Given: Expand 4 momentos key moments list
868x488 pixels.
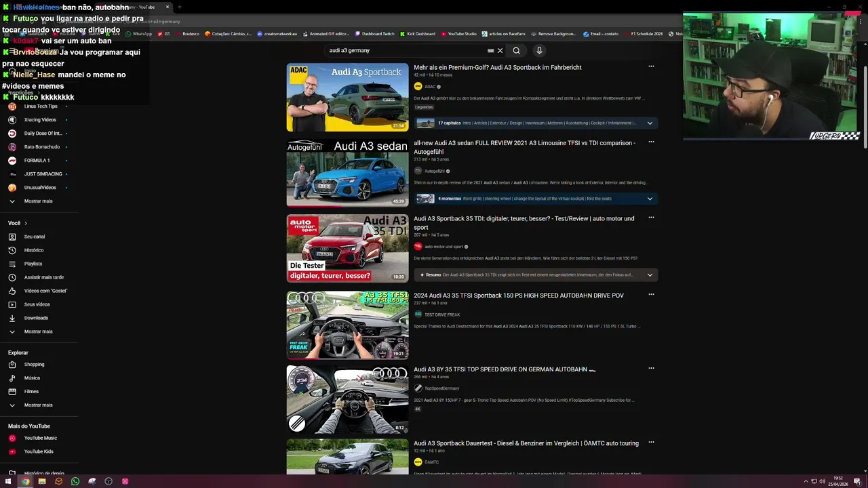Looking at the screenshot, I should pyautogui.click(x=650, y=199).
